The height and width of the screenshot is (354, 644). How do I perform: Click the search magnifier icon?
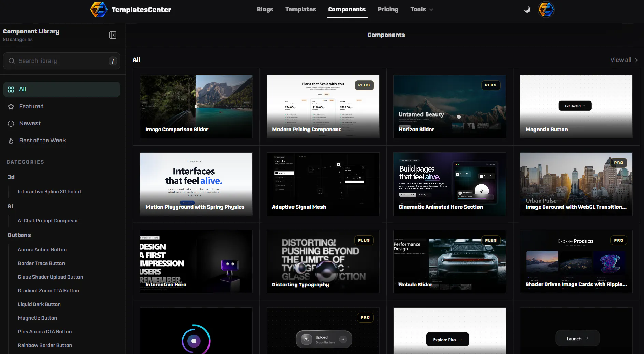(12, 61)
